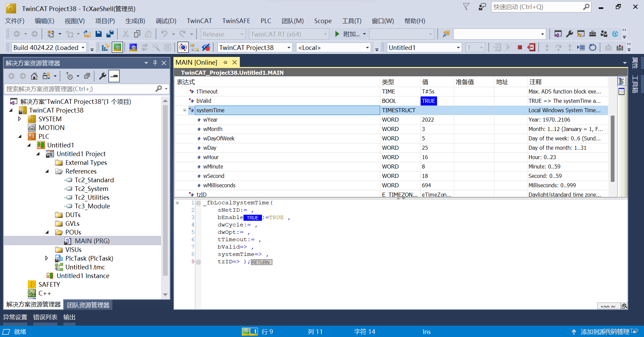Open the PLC menu
The height and width of the screenshot is (337, 644).
(x=266, y=21)
